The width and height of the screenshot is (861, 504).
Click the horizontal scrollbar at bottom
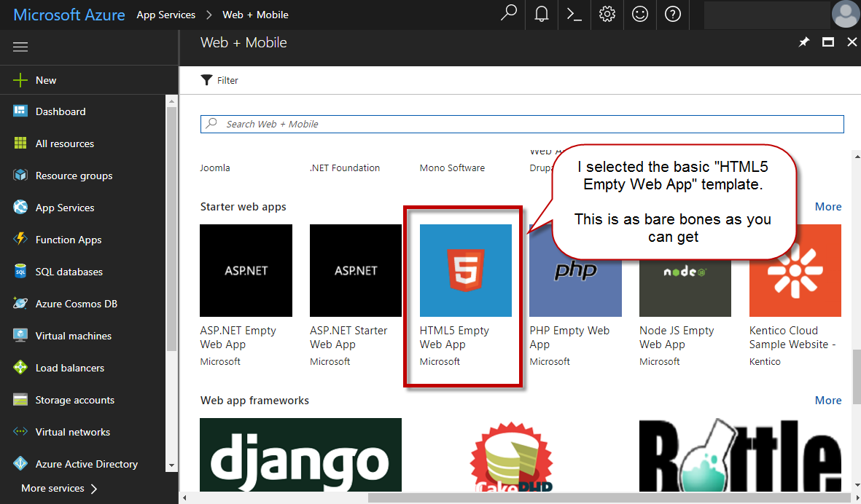coord(609,498)
